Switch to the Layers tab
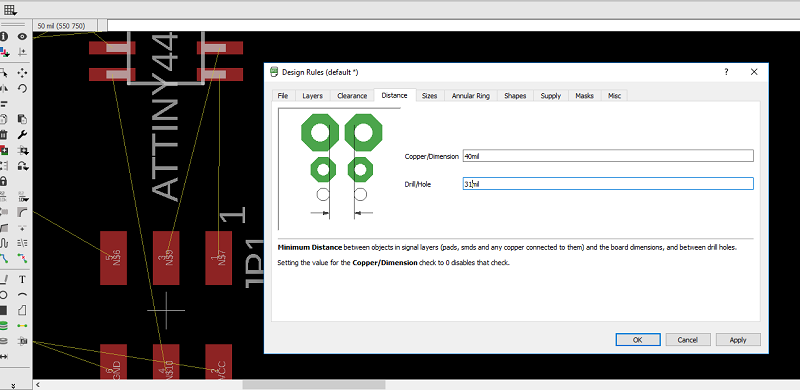Image resolution: width=800 pixels, height=390 pixels. coord(312,95)
